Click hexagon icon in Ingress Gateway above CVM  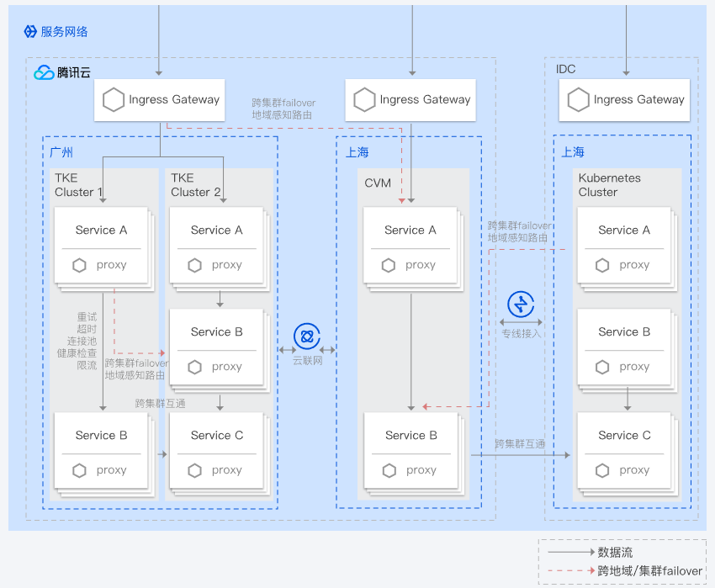tap(364, 99)
